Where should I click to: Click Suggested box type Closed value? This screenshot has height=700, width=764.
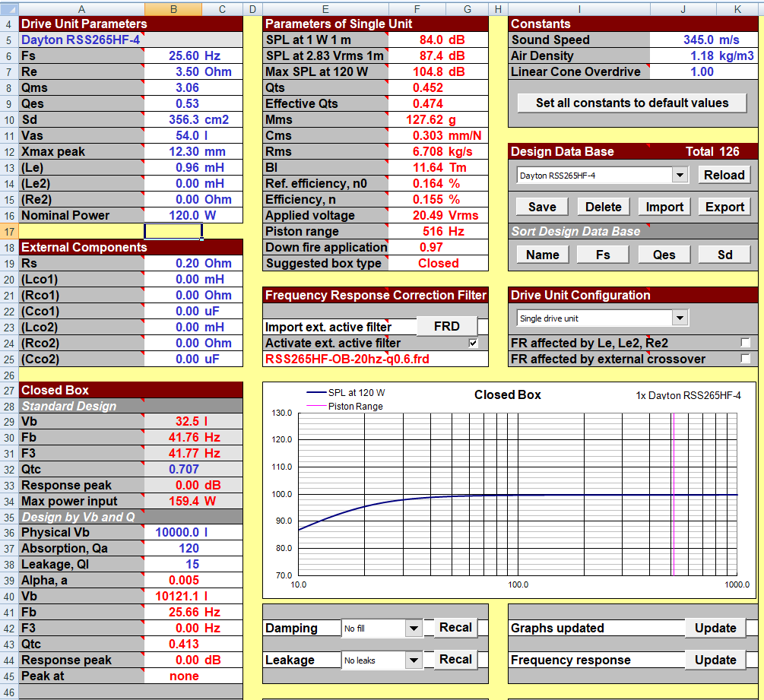coord(438,263)
